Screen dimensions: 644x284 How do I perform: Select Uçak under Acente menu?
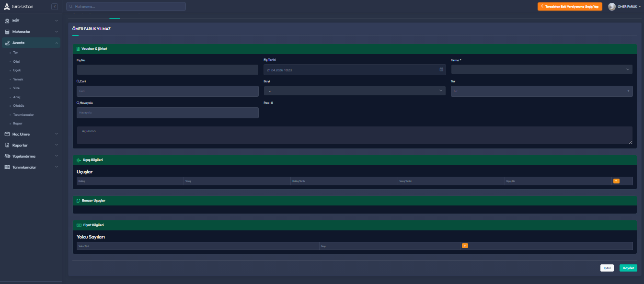tap(17, 70)
